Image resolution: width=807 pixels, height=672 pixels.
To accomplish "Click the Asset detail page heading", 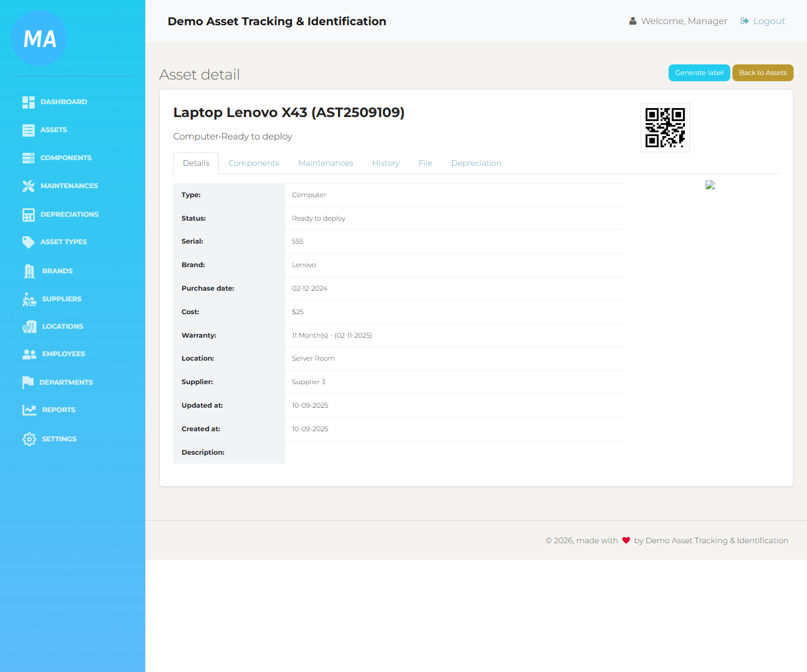I will (200, 74).
